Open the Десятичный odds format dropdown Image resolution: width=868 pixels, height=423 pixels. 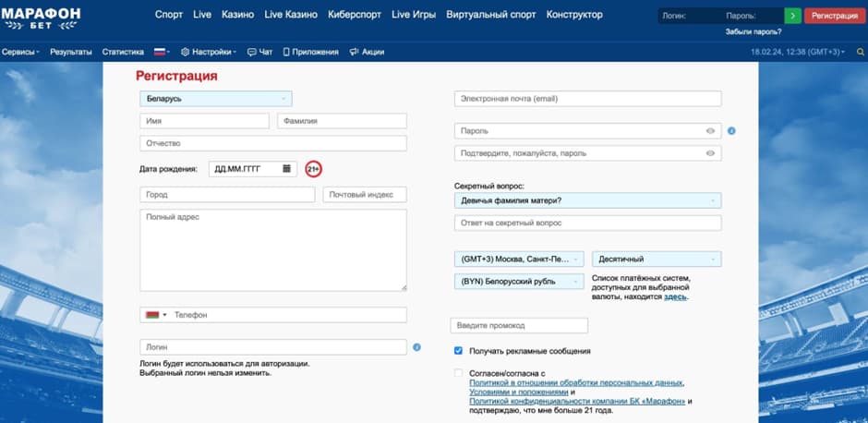pos(657,260)
